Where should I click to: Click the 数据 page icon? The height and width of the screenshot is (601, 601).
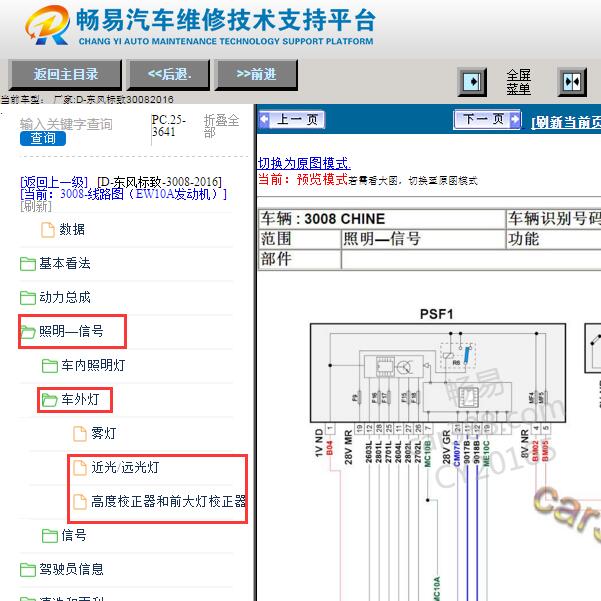click(x=48, y=230)
